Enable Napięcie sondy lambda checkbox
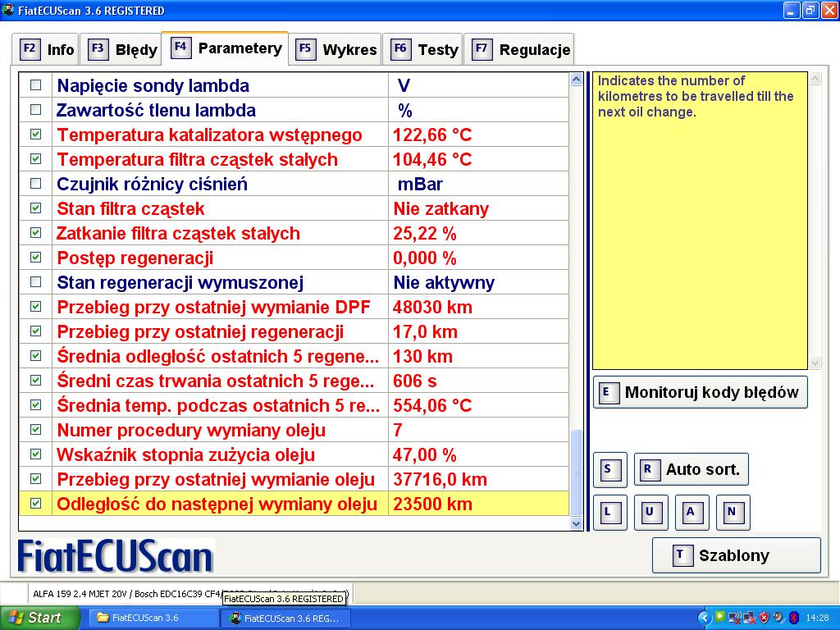The height and width of the screenshot is (630, 840). coord(35,85)
